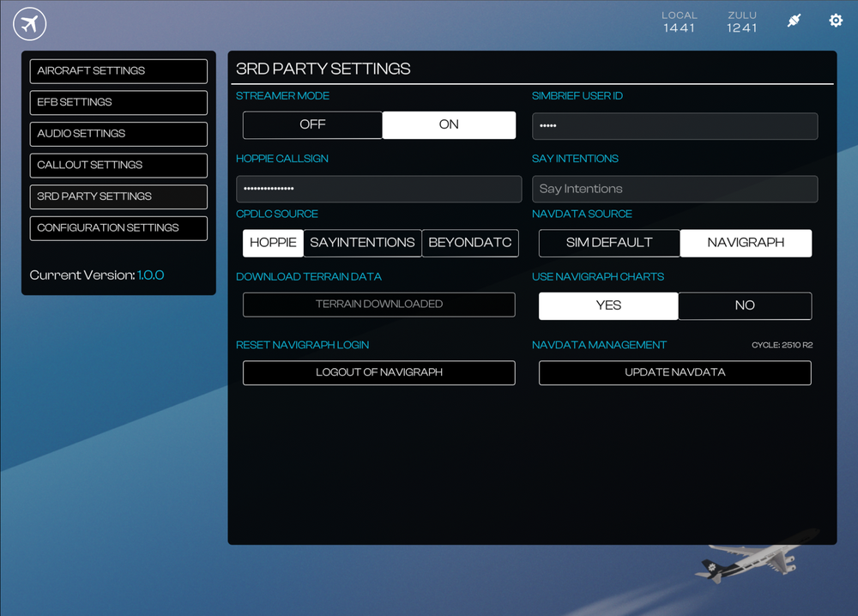Click the plug connection status icon
858x616 pixels.
click(795, 21)
